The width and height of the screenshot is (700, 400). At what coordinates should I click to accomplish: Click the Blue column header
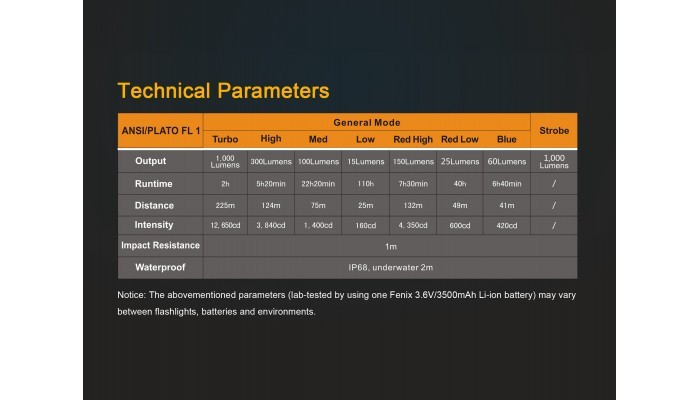[506, 139]
